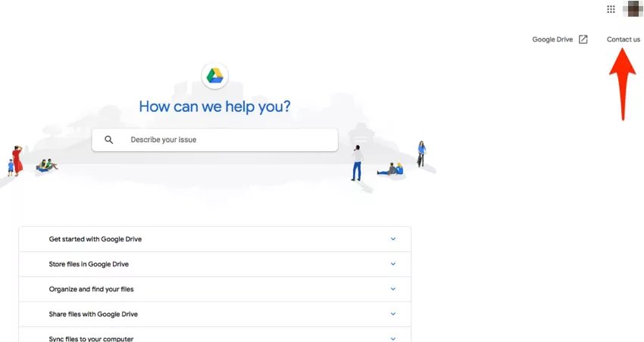Image resolution: width=644 pixels, height=342 pixels.
Task: Open Get started with Google Drive topic
Action: pos(95,239)
